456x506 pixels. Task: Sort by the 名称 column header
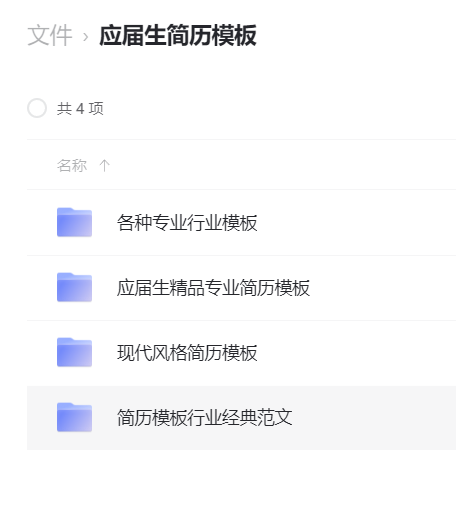(x=72, y=165)
